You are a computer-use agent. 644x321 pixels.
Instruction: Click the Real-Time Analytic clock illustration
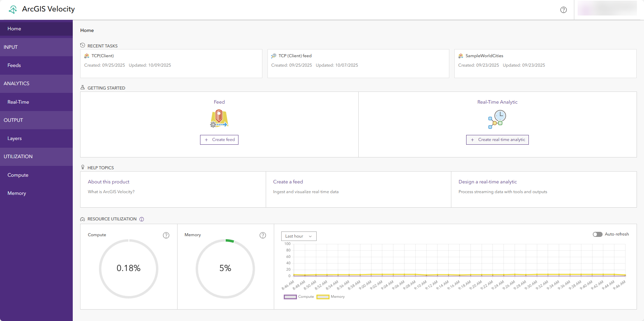(x=497, y=119)
